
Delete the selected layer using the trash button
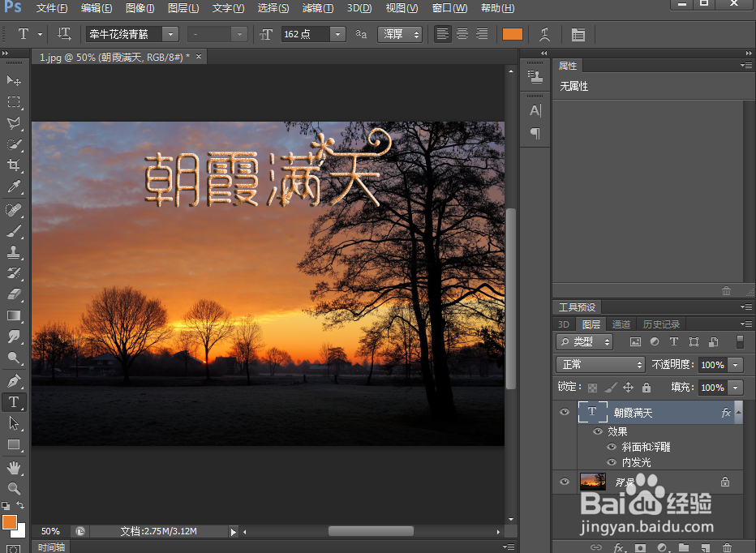pos(726,546)
